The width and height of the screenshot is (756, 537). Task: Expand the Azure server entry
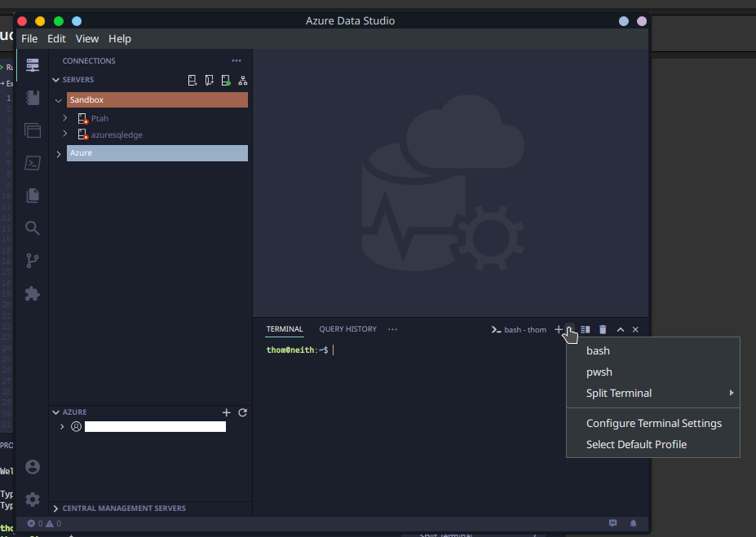tap(58, 153)
